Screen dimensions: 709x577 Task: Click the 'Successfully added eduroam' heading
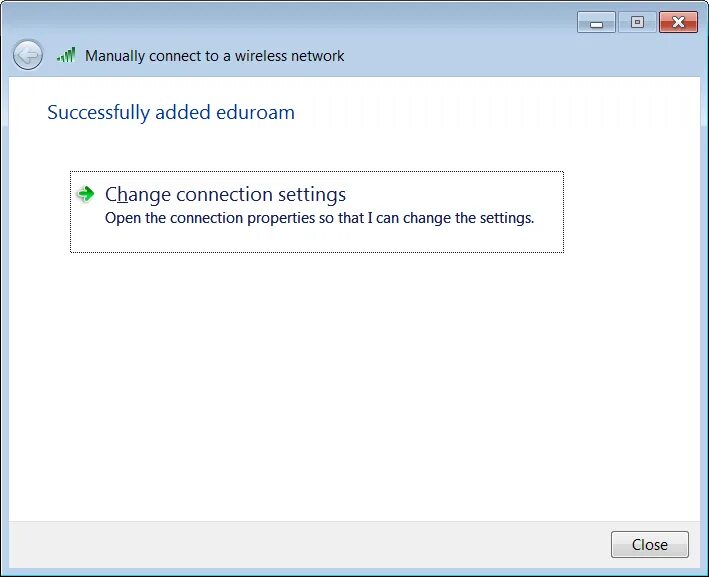(171, 113)
